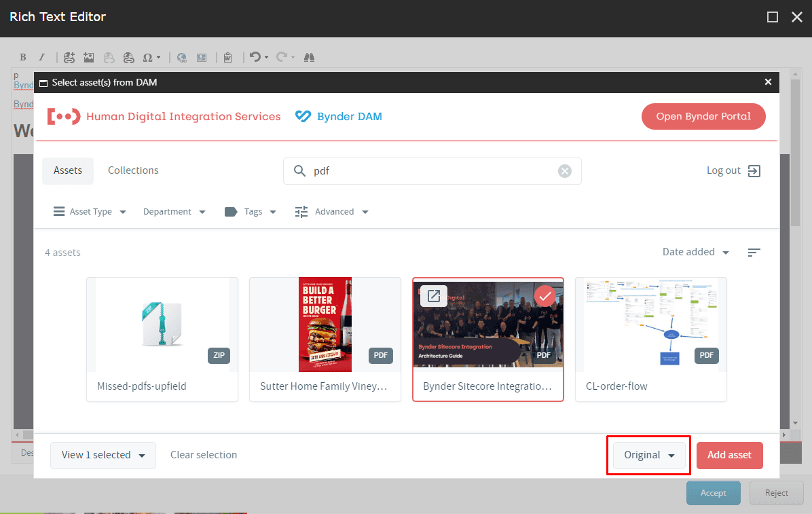Expand the Date added sort dropdown
The height and width of the screenshot is (514, 812).
pos(695,252)
